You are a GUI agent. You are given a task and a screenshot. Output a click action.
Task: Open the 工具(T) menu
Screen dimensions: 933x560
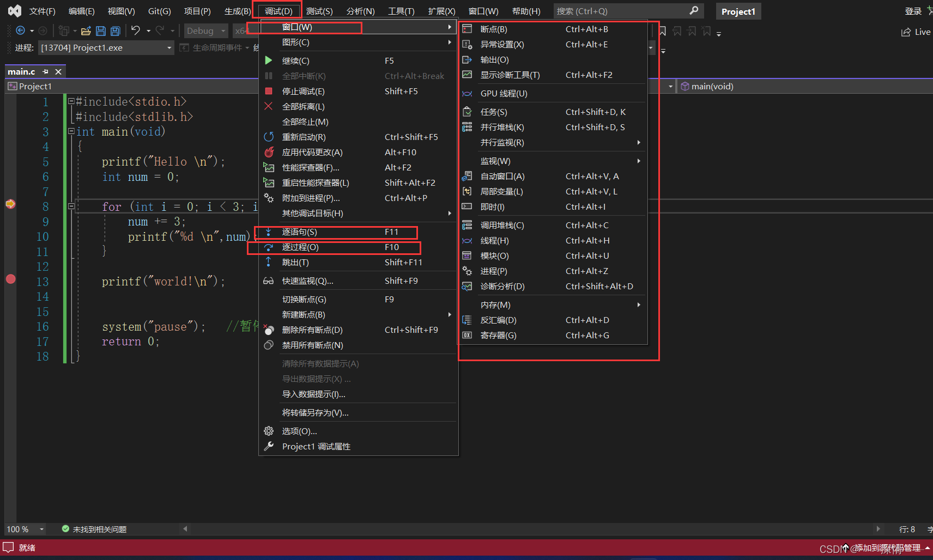pos(401,11)
